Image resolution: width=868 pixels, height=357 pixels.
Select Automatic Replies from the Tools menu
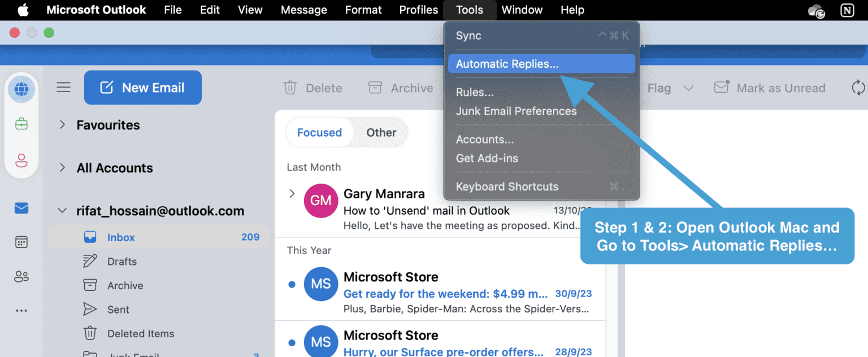coord(506,64)
